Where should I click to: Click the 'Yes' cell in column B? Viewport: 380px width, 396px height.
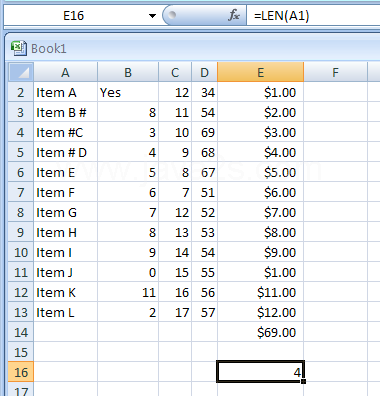coord(128,92)
